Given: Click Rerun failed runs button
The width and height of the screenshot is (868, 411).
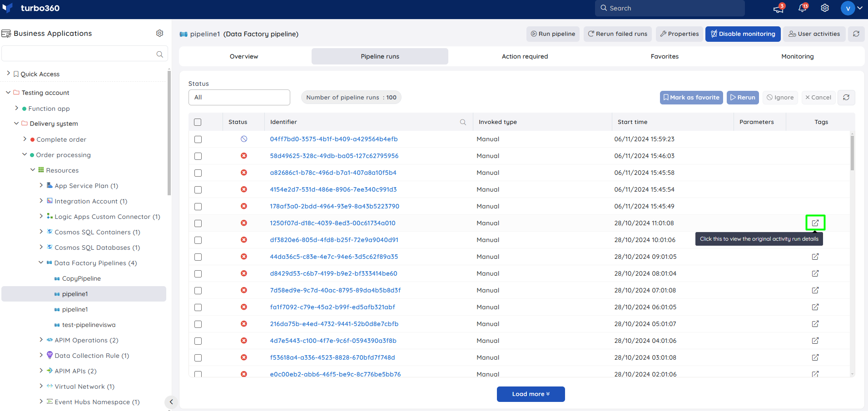Looking at the screenshot, I should 618,34.
